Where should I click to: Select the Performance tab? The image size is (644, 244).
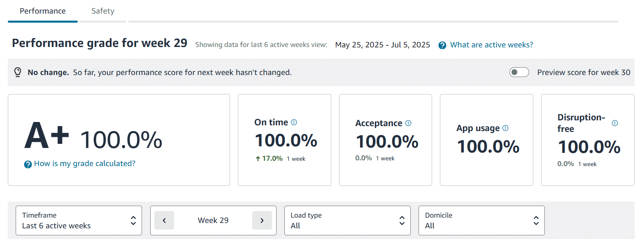click(x=43, y=11)
